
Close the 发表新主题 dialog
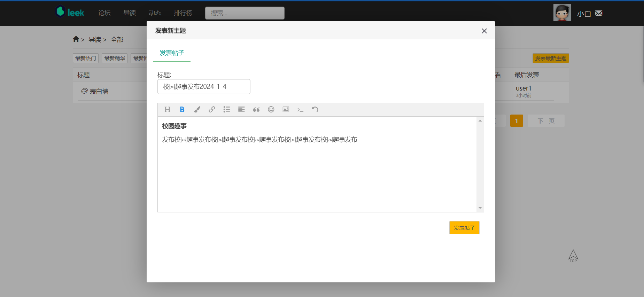(x=484, y=31)
